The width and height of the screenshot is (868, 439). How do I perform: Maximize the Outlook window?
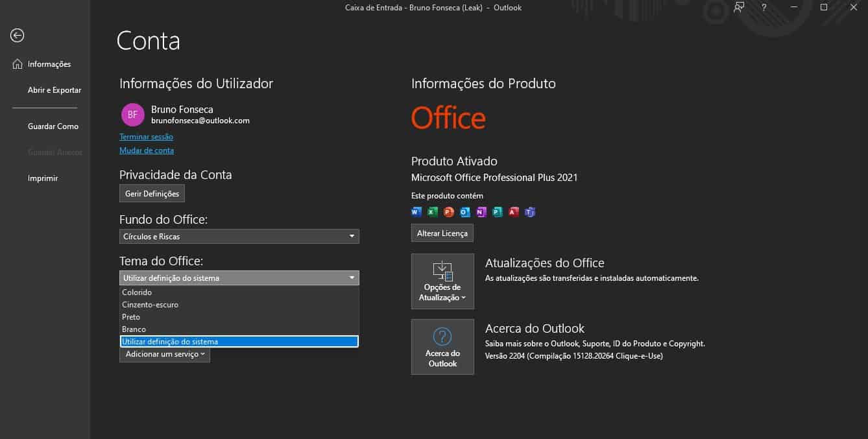click(x=824, y=7)
